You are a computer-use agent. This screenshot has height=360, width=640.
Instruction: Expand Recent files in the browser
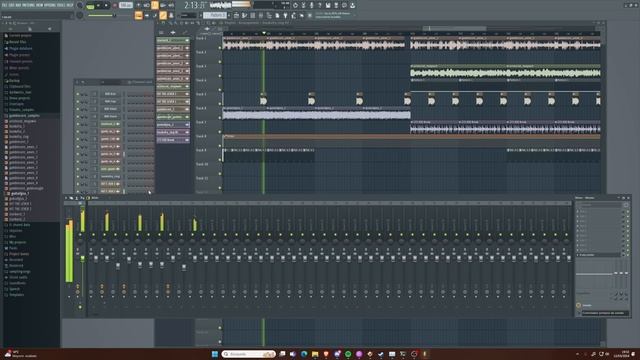(x=17, y=42)
